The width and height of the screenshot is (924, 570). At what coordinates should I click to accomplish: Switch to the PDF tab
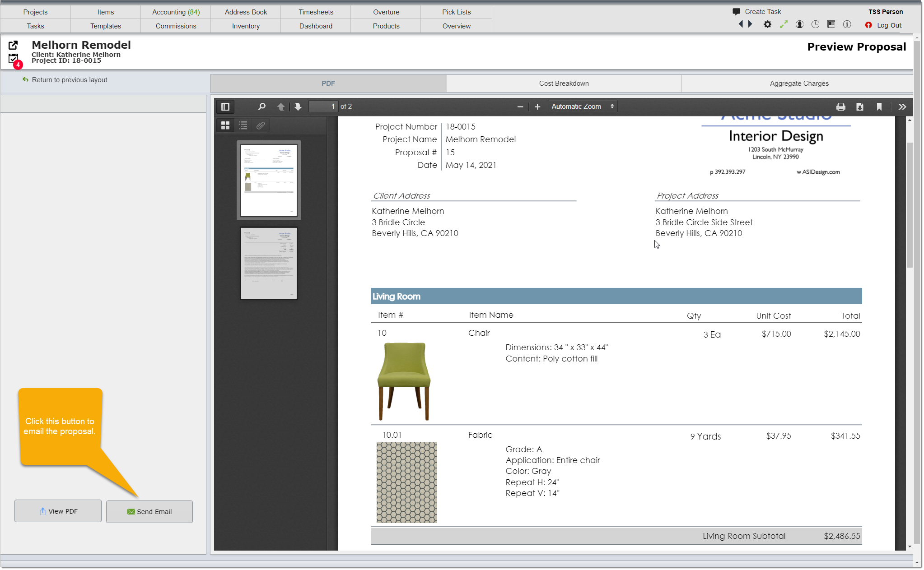pyautogui.click(x=328, y=83)
